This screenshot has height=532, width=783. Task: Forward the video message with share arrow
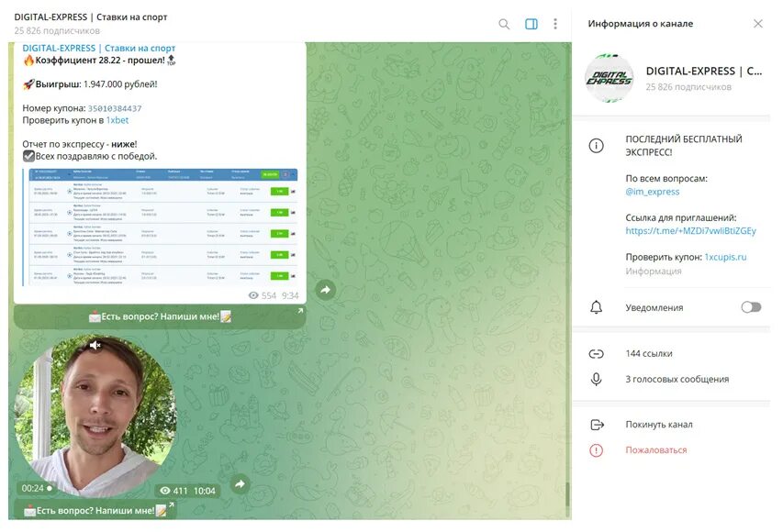pyautogui.click(x=240, y=483)
